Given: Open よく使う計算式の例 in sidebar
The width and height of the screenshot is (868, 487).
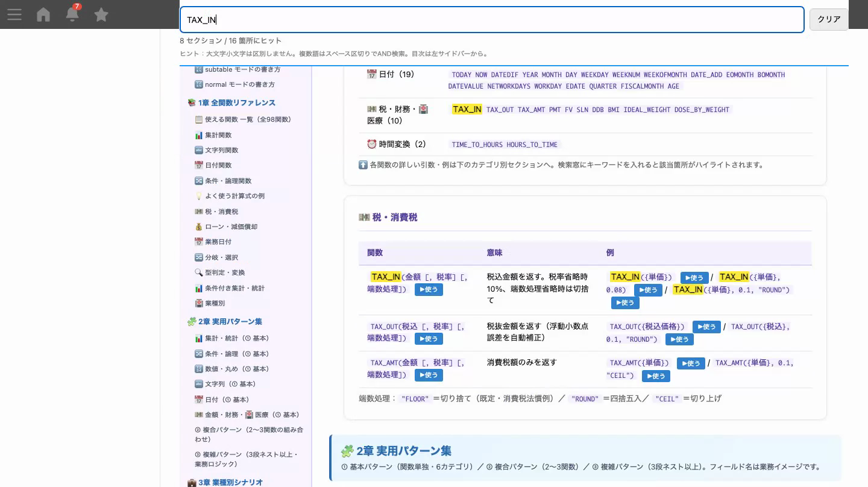Looking at the screenshot, I should click(230, 196).
